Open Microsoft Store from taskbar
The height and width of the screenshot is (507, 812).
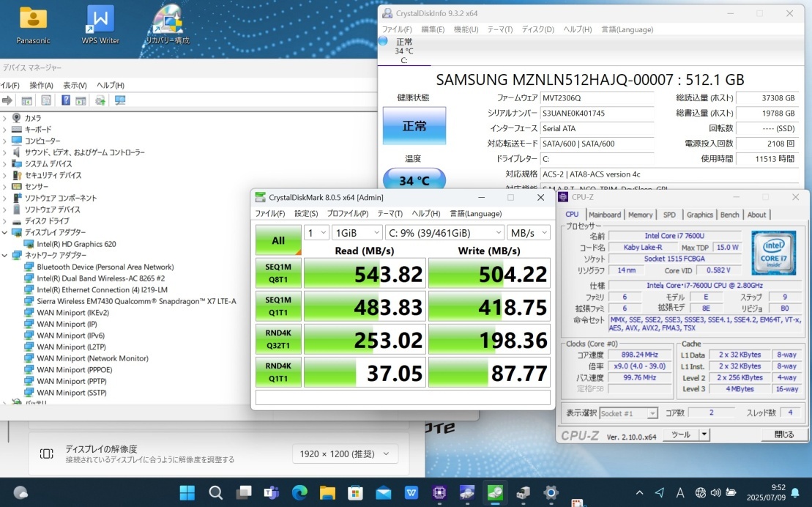(x=355, y=492)
